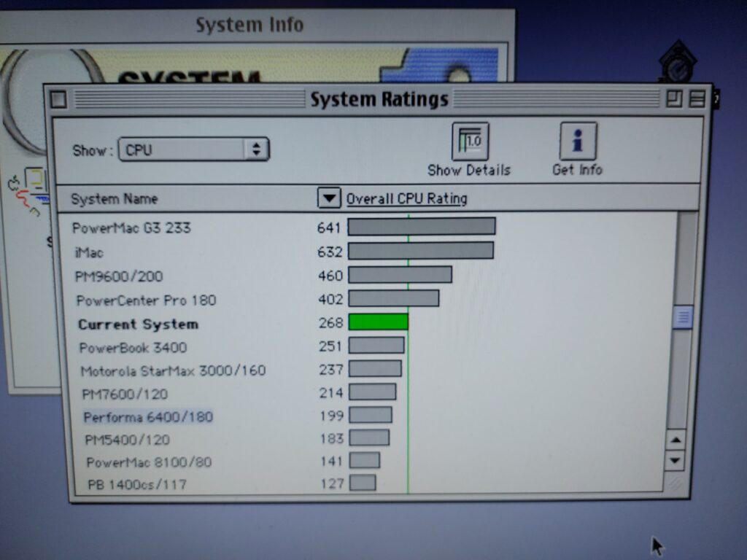This screenshot has width=747, height=560.
Task: Select the PowerMac G3 233 row
Action: (367, 227)
